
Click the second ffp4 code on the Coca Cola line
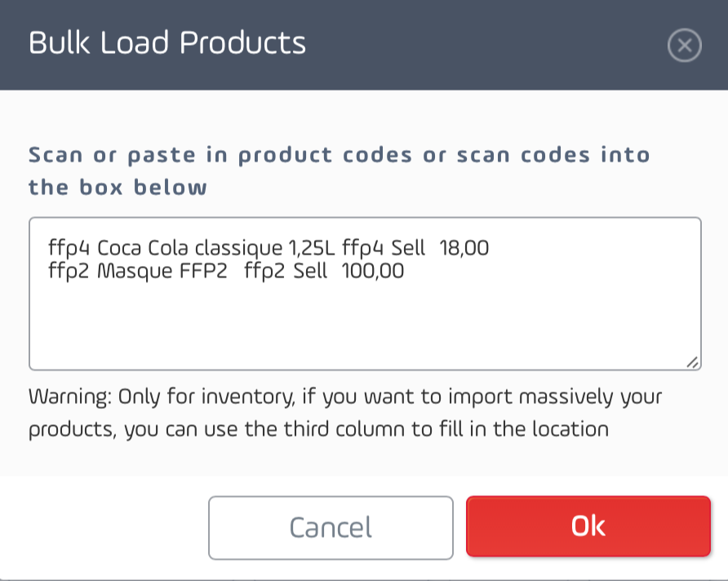(362, 249)
